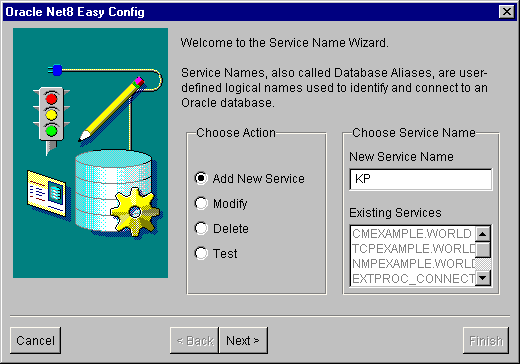Click the down arrow of Existing Services list
The width and height of the screenshot is (520, 364).
click(x=483, y=278)
